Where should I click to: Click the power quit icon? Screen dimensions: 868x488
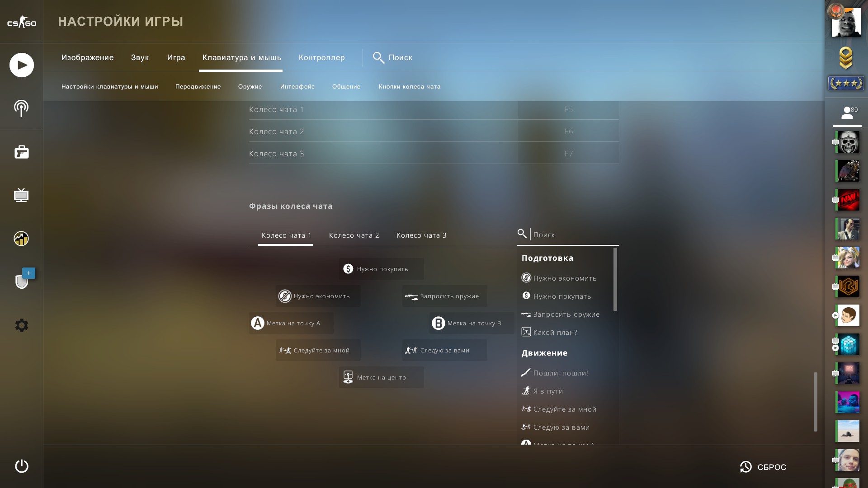click(x=21, y=466)
